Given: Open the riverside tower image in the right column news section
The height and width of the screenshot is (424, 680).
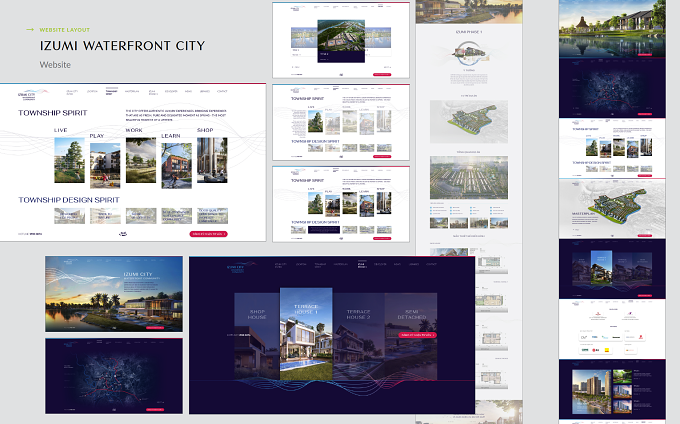Looking at the screenshot, I should pos(592,391).
